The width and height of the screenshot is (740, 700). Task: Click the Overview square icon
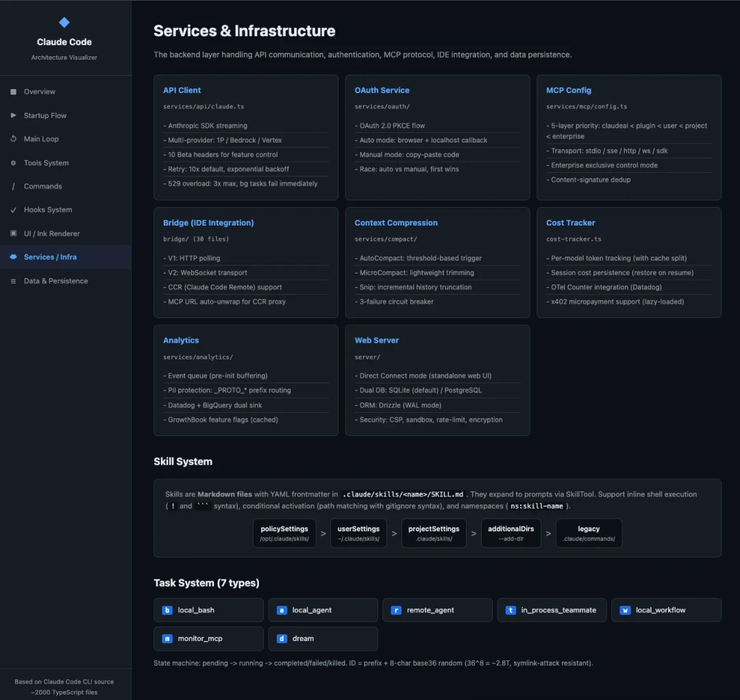[x=13, y=92]
